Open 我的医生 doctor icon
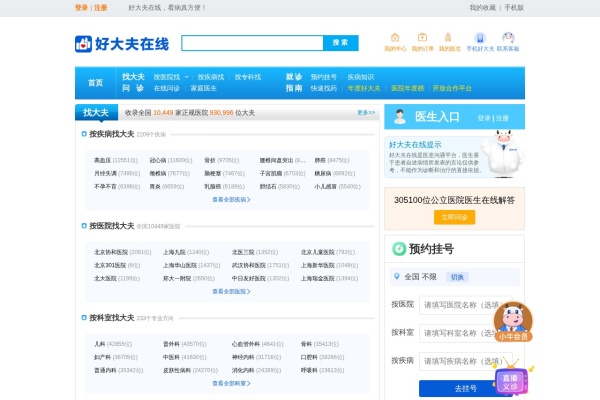600x400 pixels. pos(448,38)
